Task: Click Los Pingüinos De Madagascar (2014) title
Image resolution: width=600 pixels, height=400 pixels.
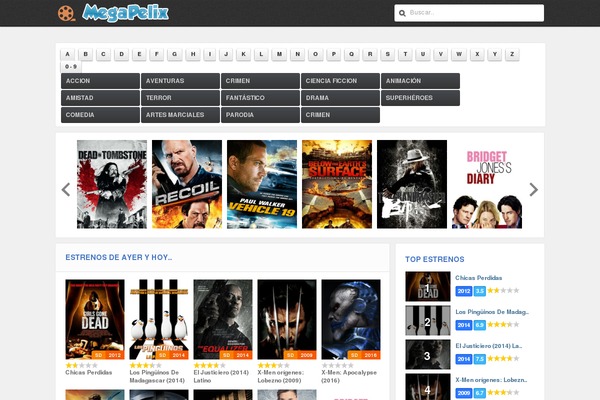Action: (x=157, y=376)
